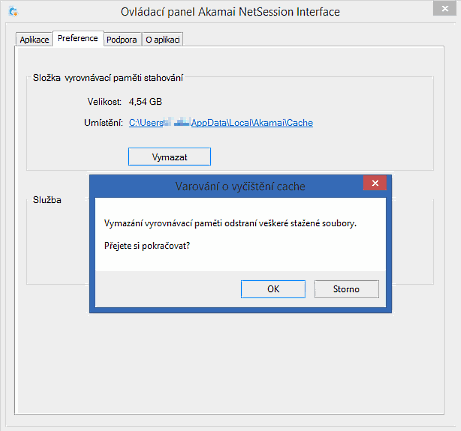Open the AppData\Local\Akamai\Cache location link
Image resolution: width=461 pixels, height=431 pixels.
point(221,123)
